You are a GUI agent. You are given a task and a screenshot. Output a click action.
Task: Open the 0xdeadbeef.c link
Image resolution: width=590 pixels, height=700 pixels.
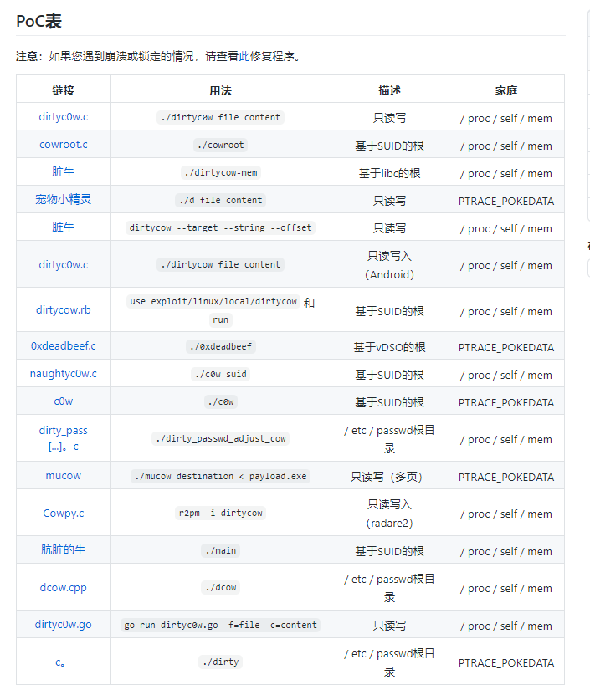[x=64, y=346]
